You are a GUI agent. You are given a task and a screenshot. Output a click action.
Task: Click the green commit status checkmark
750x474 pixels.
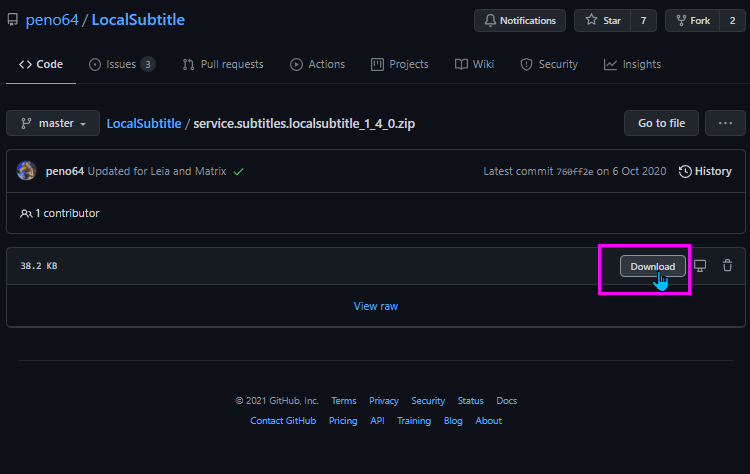pyautogui.click(x=238, y=171)
